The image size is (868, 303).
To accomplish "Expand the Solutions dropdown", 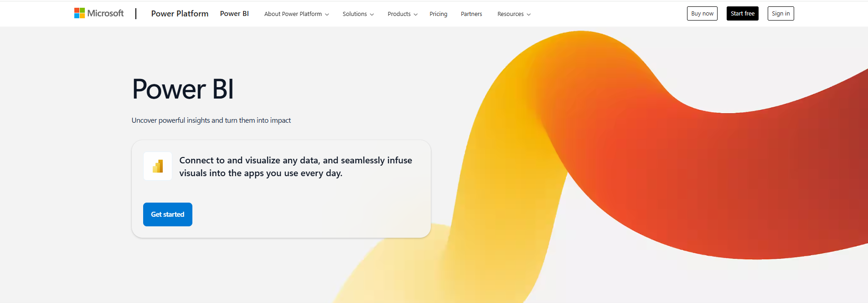I will (358, 14).
